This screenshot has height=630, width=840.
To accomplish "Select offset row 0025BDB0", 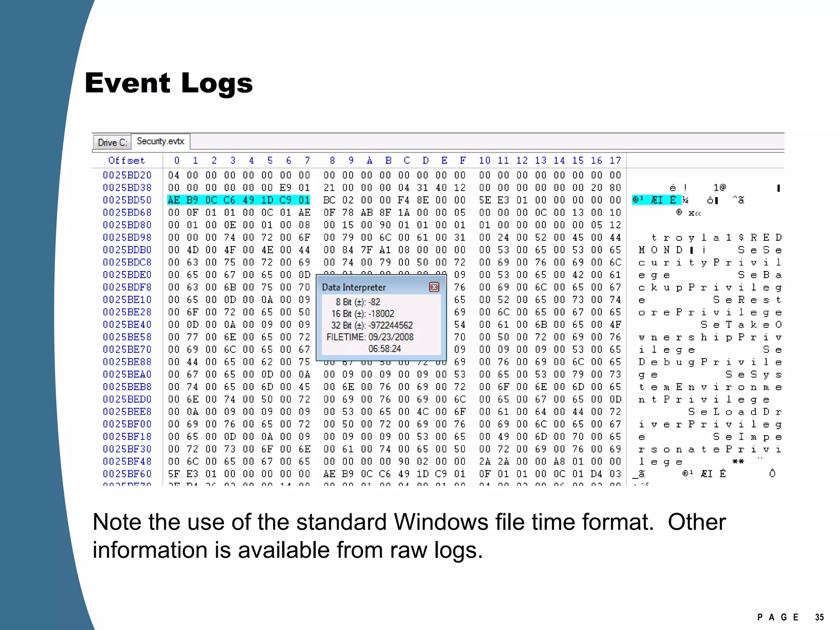I will coord(127,250).
